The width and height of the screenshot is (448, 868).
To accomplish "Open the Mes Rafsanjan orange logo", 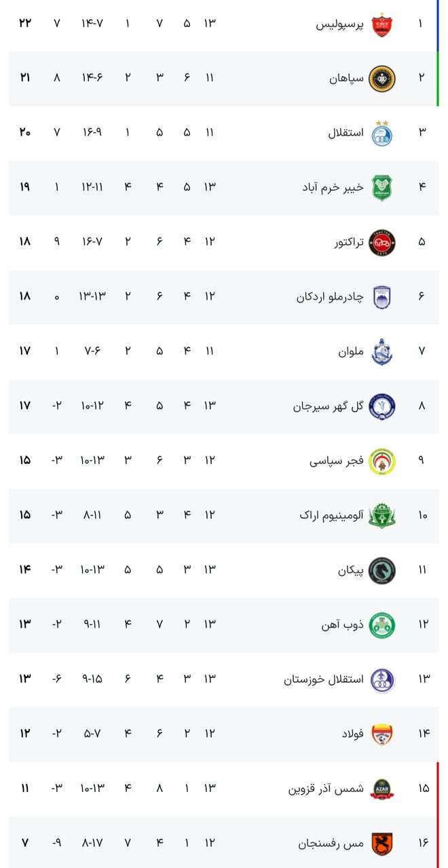I will click(x=381, y=843).
